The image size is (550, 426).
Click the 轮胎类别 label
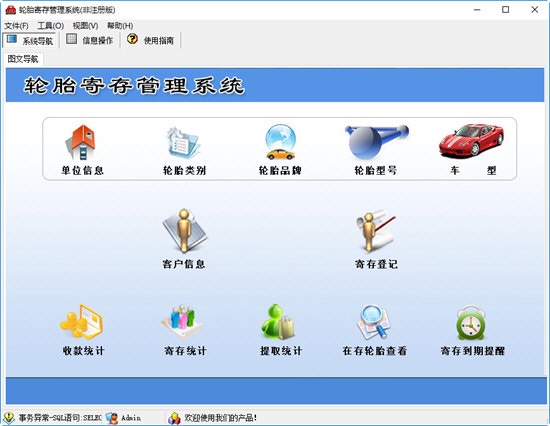tap(184, 171)
